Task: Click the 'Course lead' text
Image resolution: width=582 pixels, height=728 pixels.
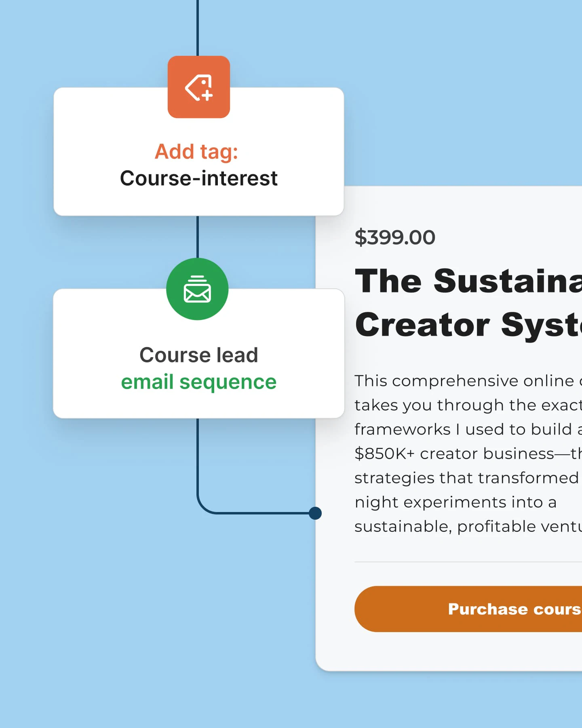Action: pyautogui.click(x=198, y=355)
